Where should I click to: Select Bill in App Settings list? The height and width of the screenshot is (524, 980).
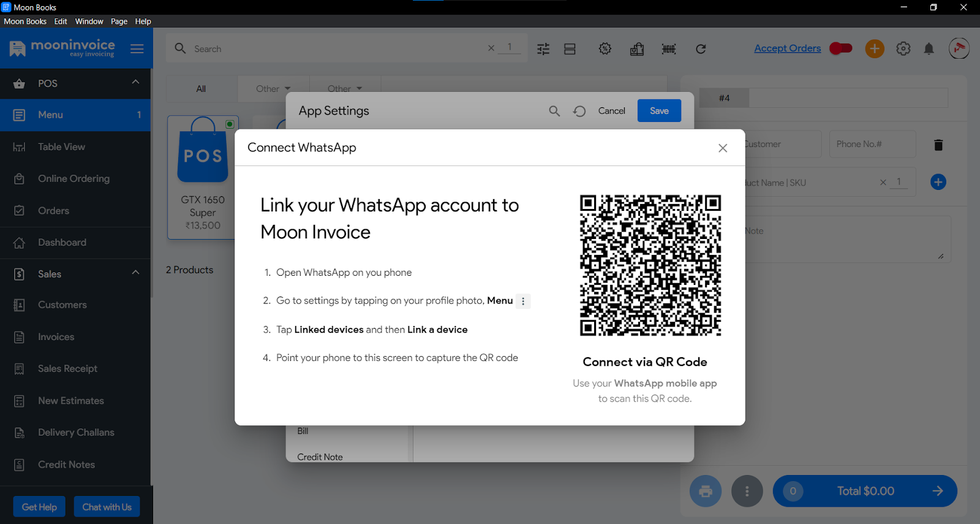[303, 431]
